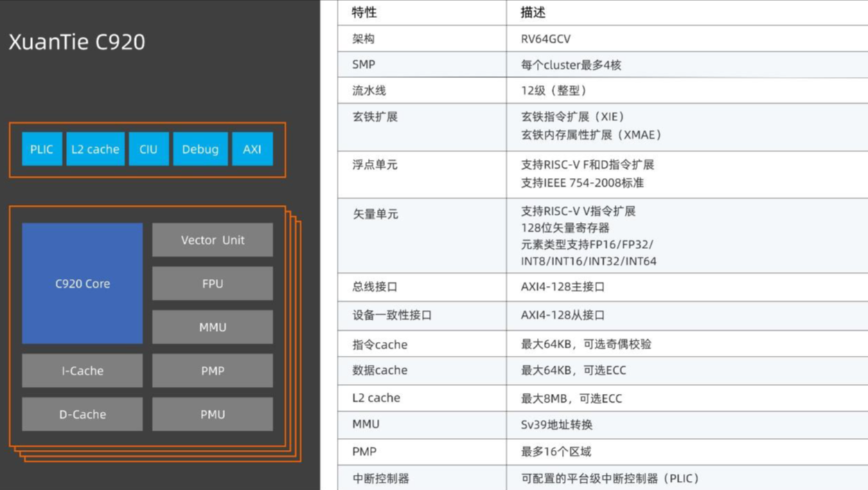Select the L2 cache block
Image resolution: width=868 pixels, height=490 pixels.
coord(96,149)
